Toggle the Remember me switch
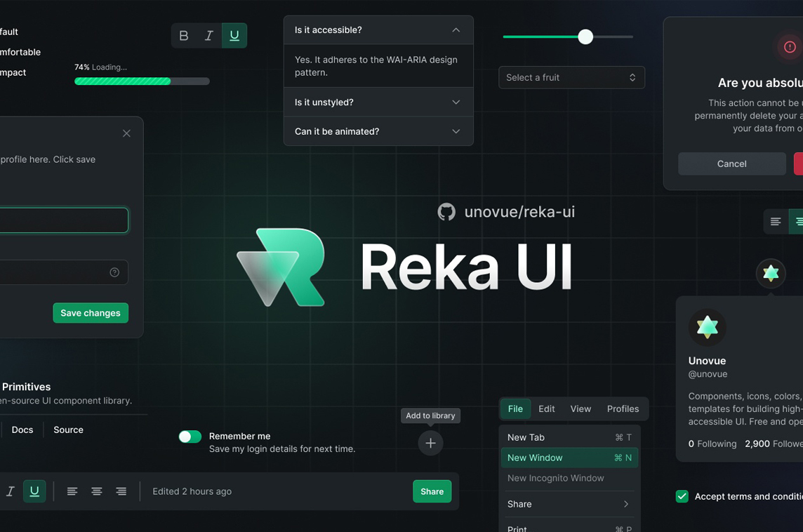This screenshot has height=532, width=803. click(190, 437)
